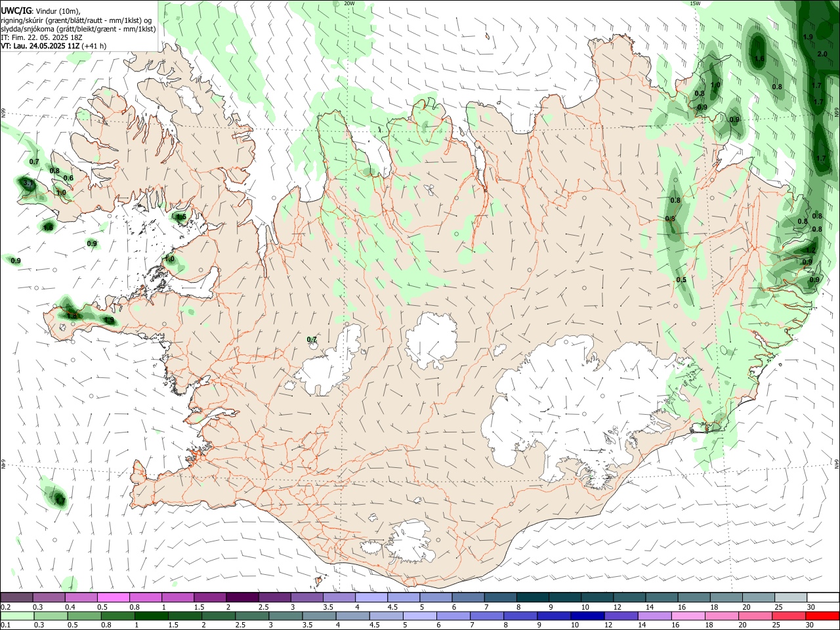This screenshot has width=840, height=630.
Task: Click the '2.0' precipitation value on the map
Action: (822, 54)
